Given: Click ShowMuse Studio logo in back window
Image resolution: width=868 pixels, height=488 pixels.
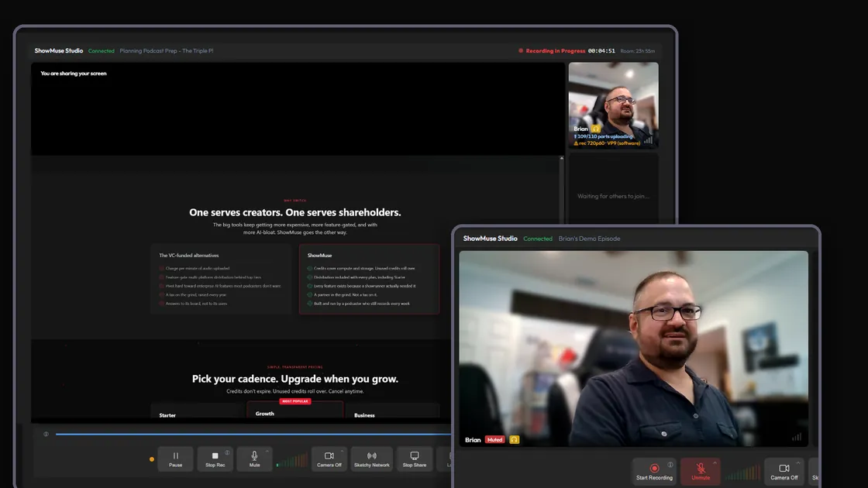Looking at the screenshot, I should 59,51.
